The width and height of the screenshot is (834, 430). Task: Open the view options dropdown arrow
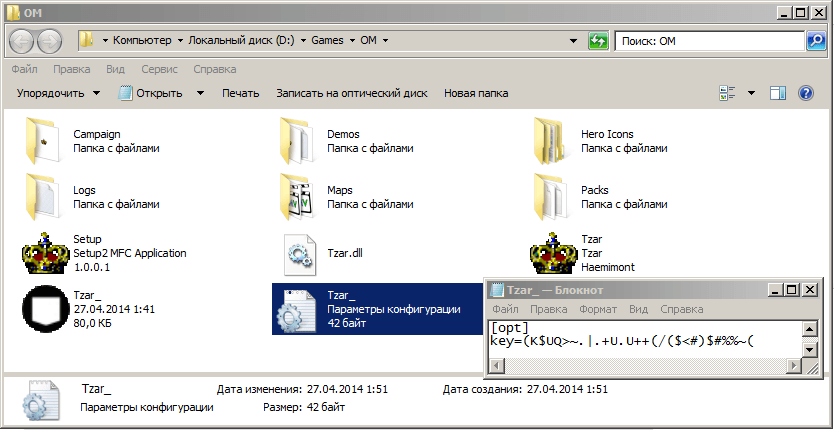[x=752, y=93]
